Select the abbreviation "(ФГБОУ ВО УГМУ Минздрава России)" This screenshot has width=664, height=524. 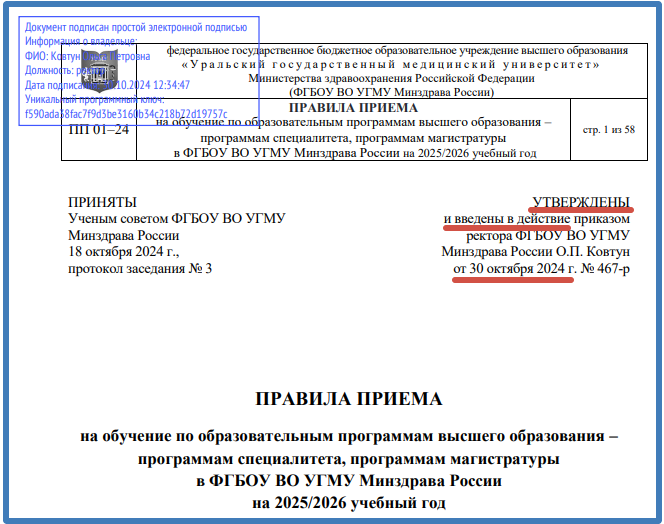tap(391, 92)
